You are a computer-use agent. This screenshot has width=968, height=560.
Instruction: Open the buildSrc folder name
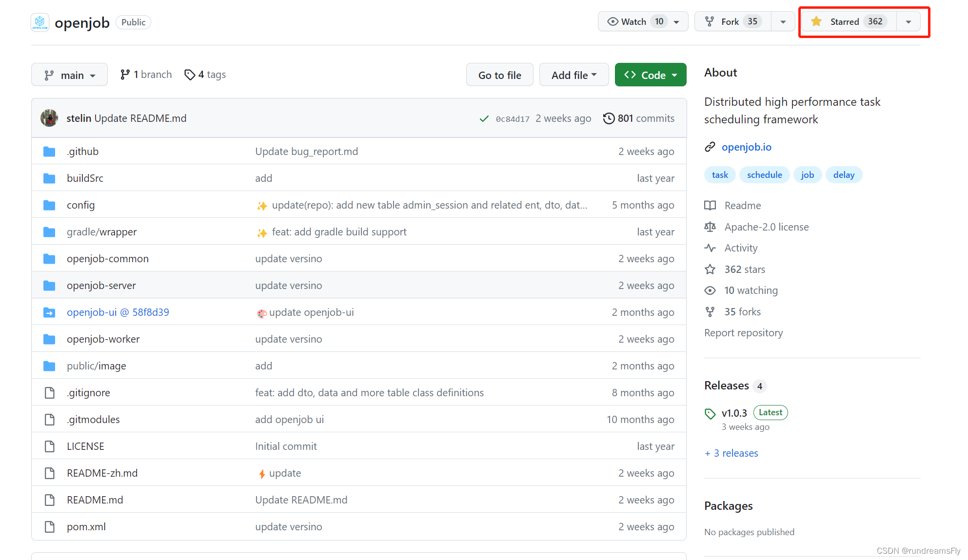85,178
